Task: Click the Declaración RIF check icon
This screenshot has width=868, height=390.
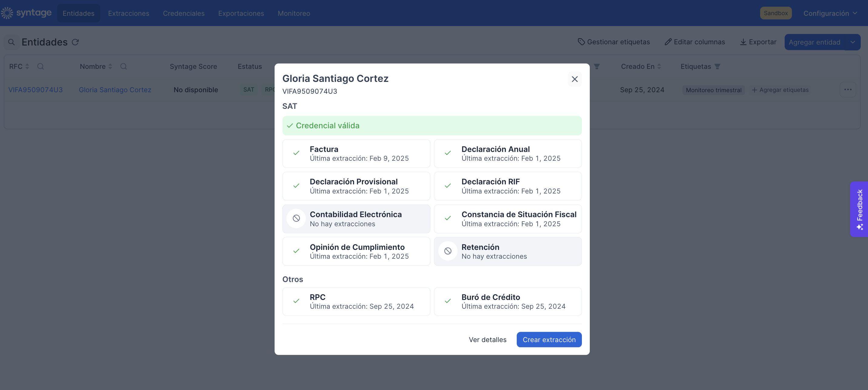Action: click(x=448, y=186)
